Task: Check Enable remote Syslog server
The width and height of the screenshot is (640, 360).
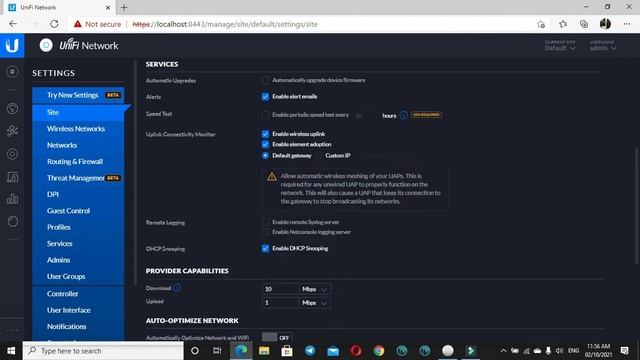Action: pyautogui.click(x=265, y=222)
